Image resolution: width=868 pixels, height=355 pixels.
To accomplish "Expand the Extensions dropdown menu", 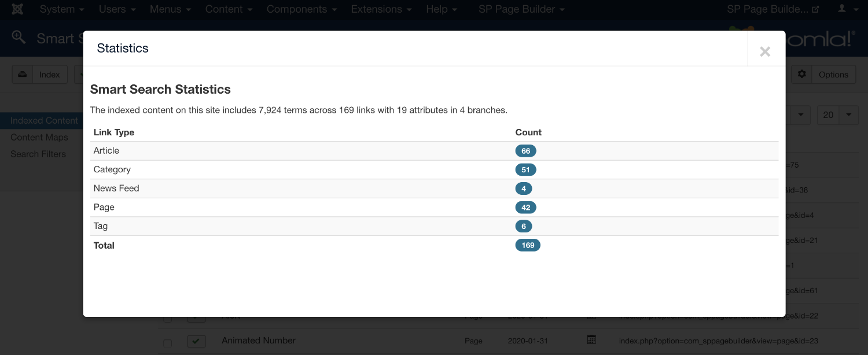I will pyautogui.click(x=381, y=9).
